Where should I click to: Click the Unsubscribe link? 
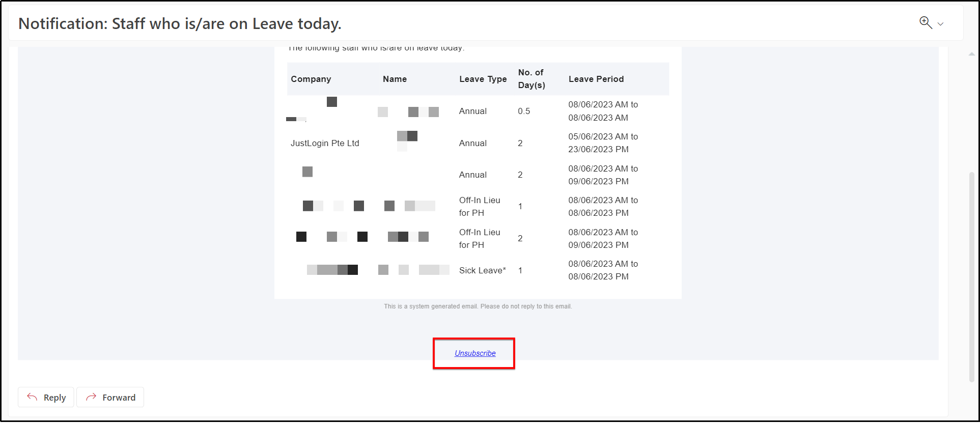pos(475,353)
